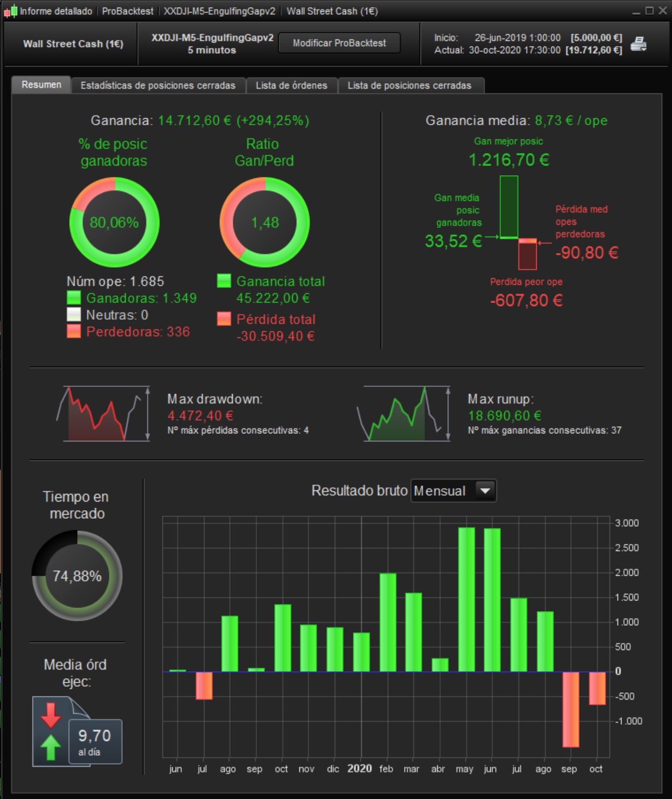Screen dimensions: 672x799
Task: Click the dropdown arrow next to Mensual
Action: point(485,490)
